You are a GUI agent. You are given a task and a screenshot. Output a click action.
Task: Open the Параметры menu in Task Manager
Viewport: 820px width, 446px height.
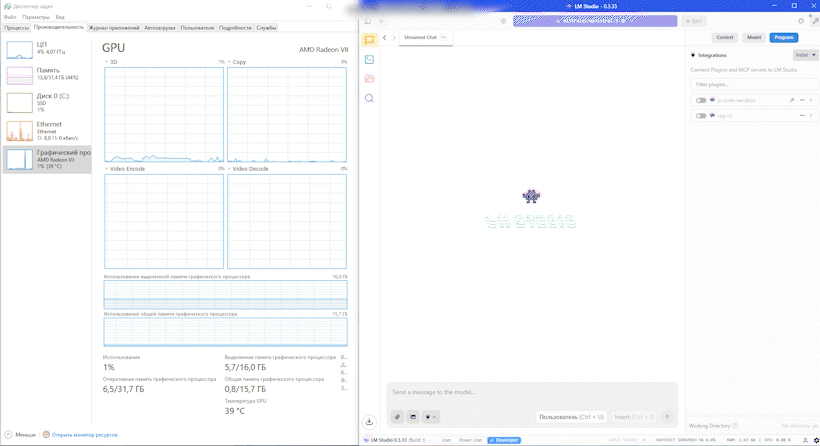[x=36, y=17]
